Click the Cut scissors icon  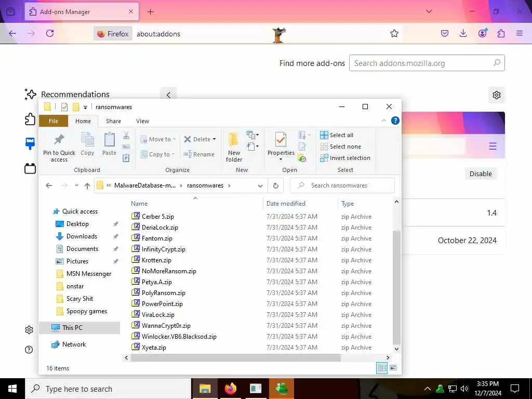(x=126, y=136)
